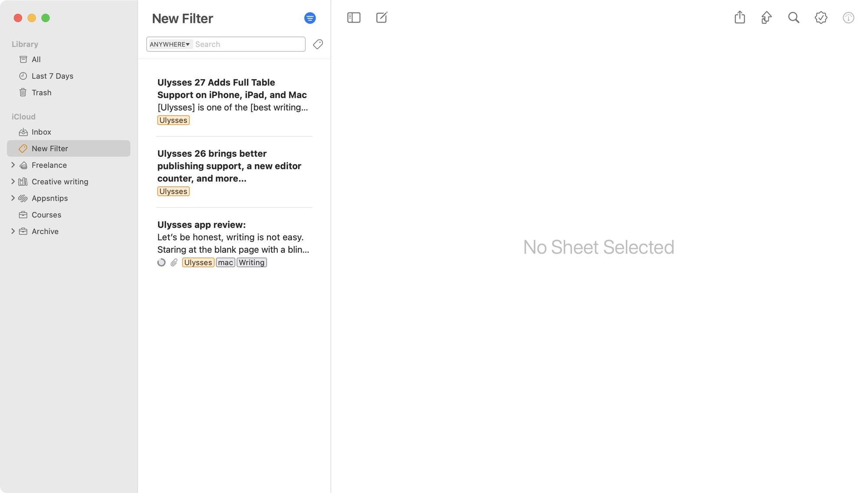Click the New Filter label in sidebar
This screenshot has width=868, height=493.
(x=50, y=149)
